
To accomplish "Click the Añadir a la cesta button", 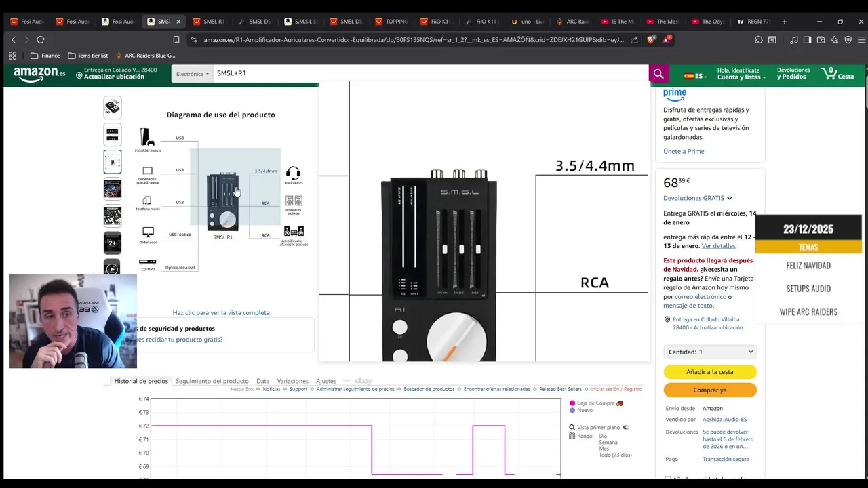I will (710, 371).
